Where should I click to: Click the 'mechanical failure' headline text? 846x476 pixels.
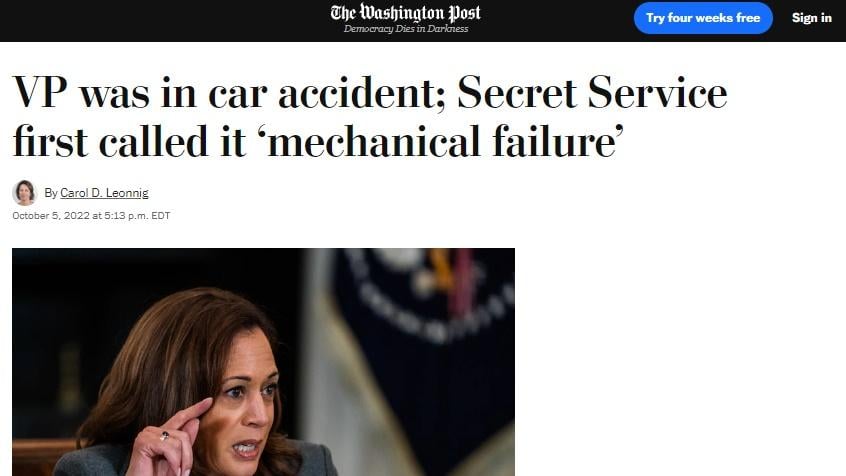point(441,141)
